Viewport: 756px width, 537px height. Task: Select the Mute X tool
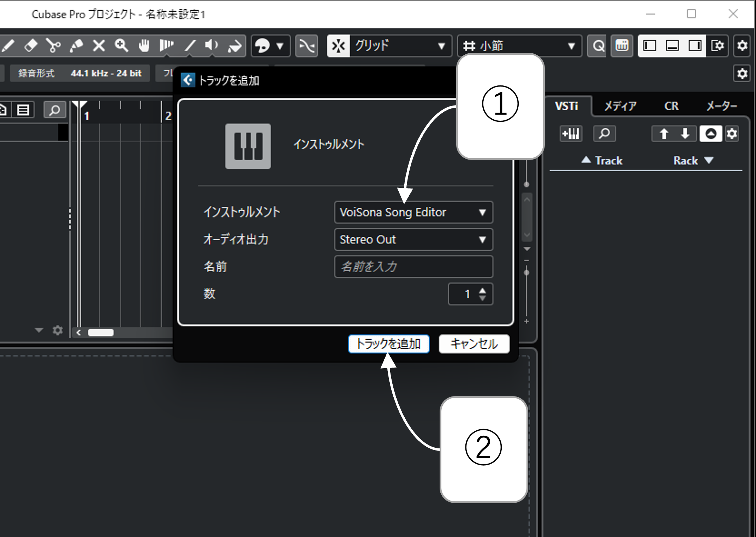pos(99,46)
